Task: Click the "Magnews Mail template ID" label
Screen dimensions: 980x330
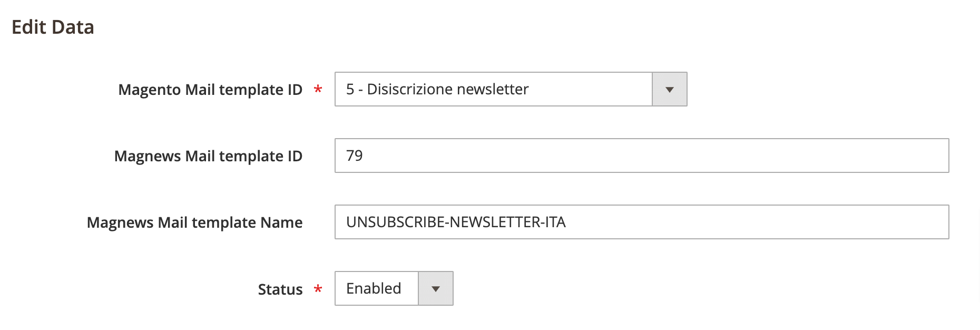Action: [x=208, y=157]
